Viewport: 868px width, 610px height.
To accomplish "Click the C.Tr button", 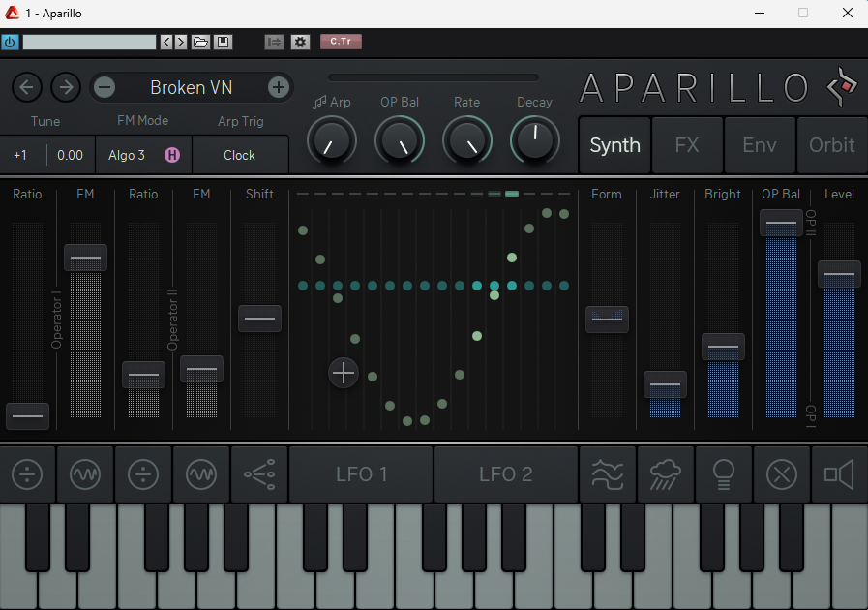I will (x=341, y=42).
